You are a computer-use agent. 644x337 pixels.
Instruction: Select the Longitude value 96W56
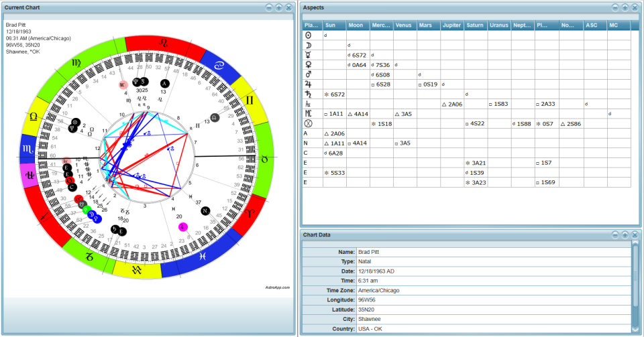click(366, 300)
